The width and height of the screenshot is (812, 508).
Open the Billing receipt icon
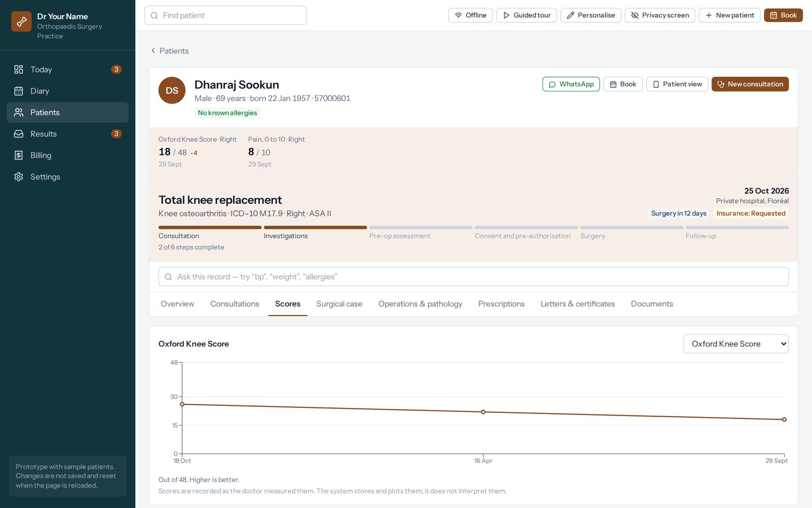[19, 155]
